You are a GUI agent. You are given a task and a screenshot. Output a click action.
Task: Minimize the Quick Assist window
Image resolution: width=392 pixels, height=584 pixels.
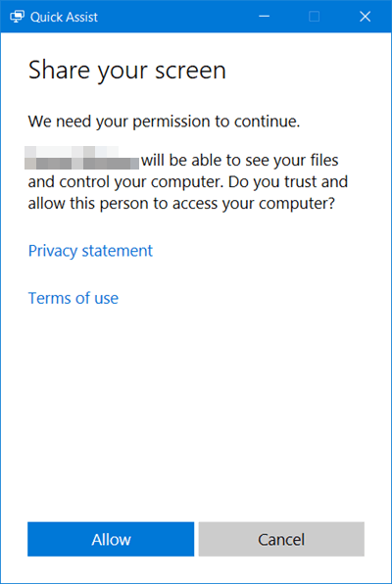[x=265, y=17]
